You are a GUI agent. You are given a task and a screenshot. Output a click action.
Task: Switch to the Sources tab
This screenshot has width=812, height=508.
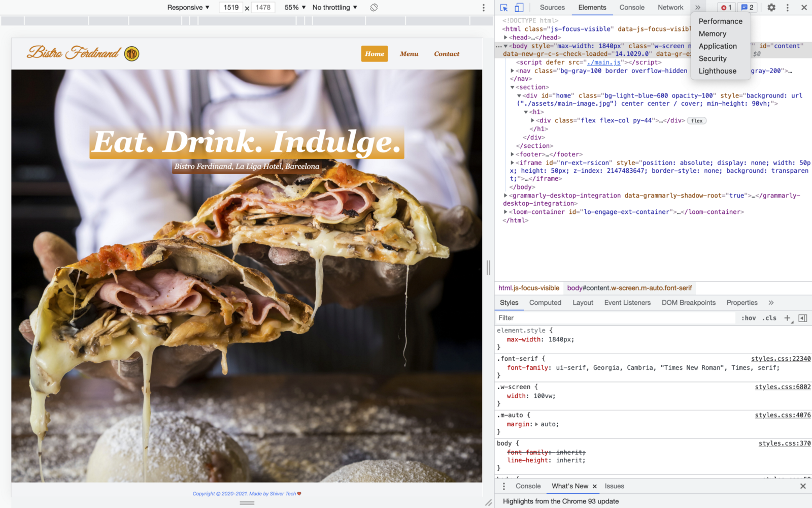552,8
